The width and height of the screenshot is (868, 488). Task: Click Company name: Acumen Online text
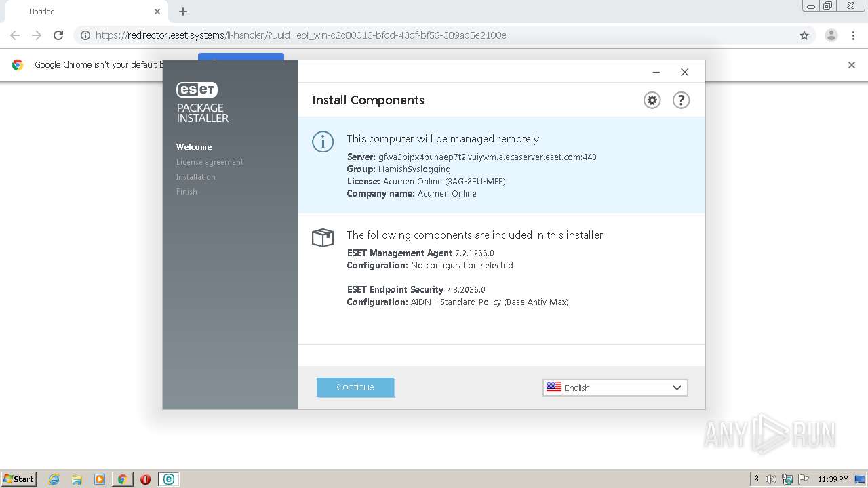click(412, 193)
